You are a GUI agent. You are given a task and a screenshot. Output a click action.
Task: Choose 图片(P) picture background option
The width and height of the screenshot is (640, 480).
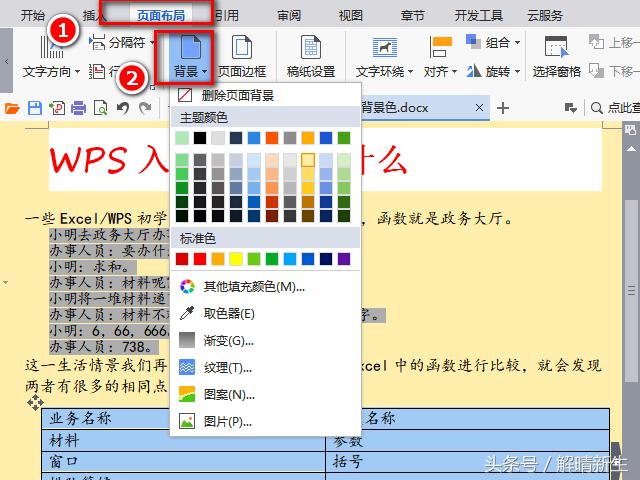(x=265, y=421)
